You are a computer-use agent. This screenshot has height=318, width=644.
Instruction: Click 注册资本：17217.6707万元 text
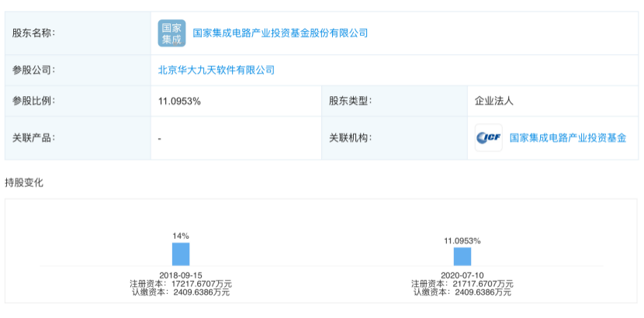181,284
